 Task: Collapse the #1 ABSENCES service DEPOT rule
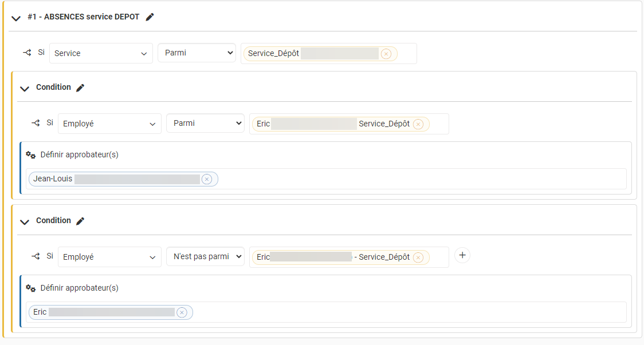point(16,18)
